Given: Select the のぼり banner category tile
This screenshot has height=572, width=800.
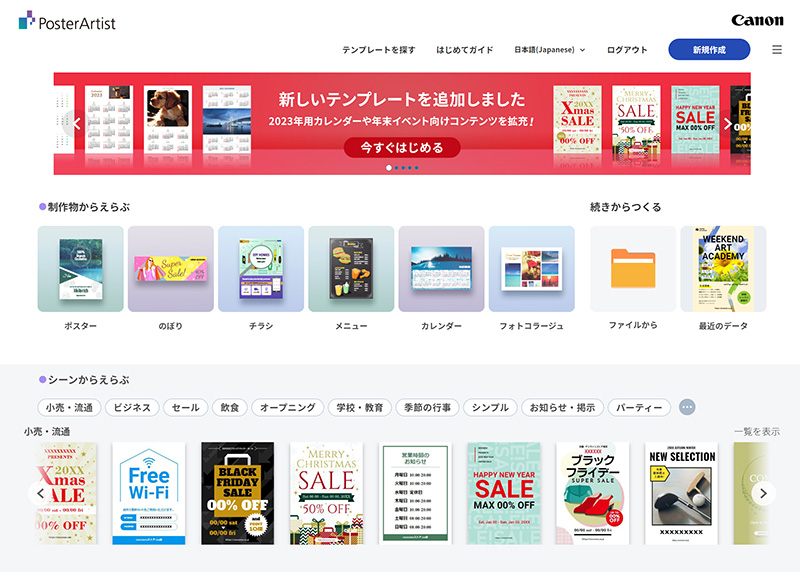Looking at the screenshot, I should coord(170,268).
